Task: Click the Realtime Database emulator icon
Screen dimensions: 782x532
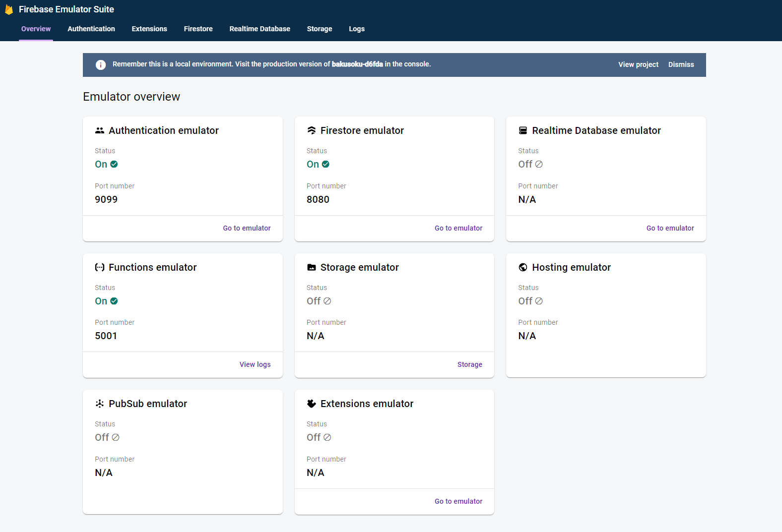Action: click(523, 130)
